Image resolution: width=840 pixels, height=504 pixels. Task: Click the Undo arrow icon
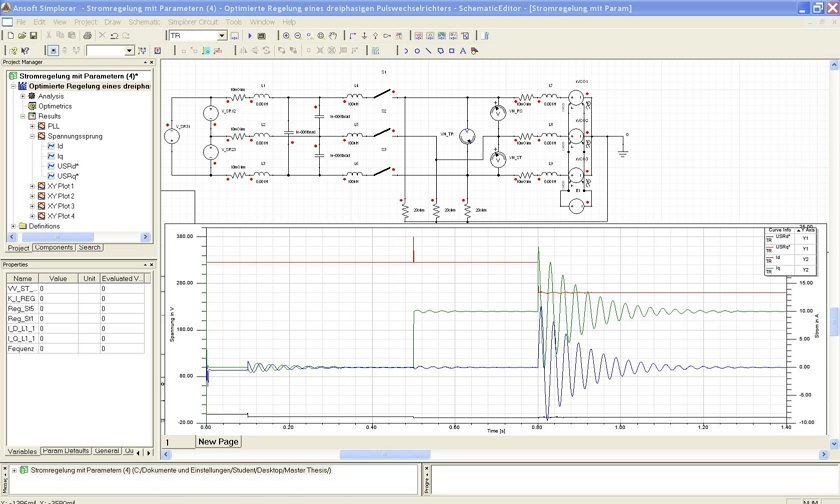coord(114,36)
